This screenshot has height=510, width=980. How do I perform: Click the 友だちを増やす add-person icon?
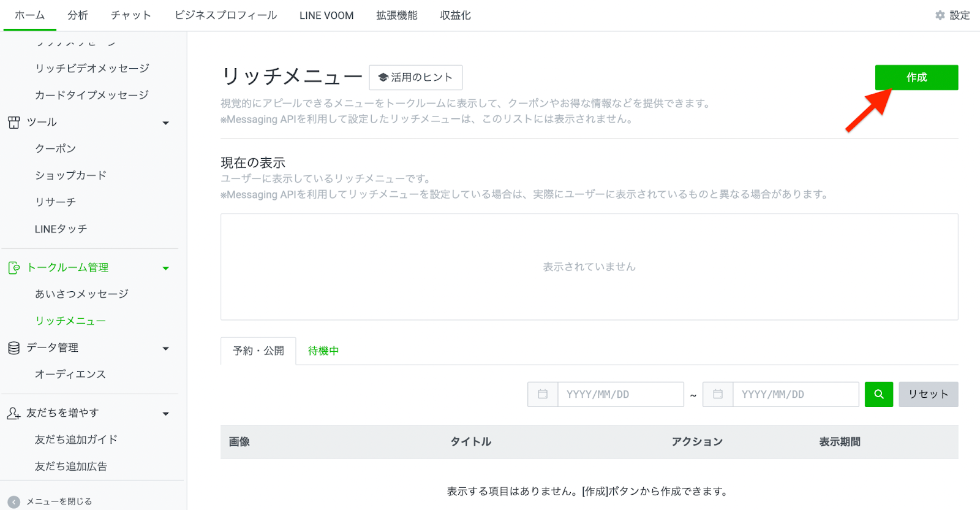pos(13,414)
